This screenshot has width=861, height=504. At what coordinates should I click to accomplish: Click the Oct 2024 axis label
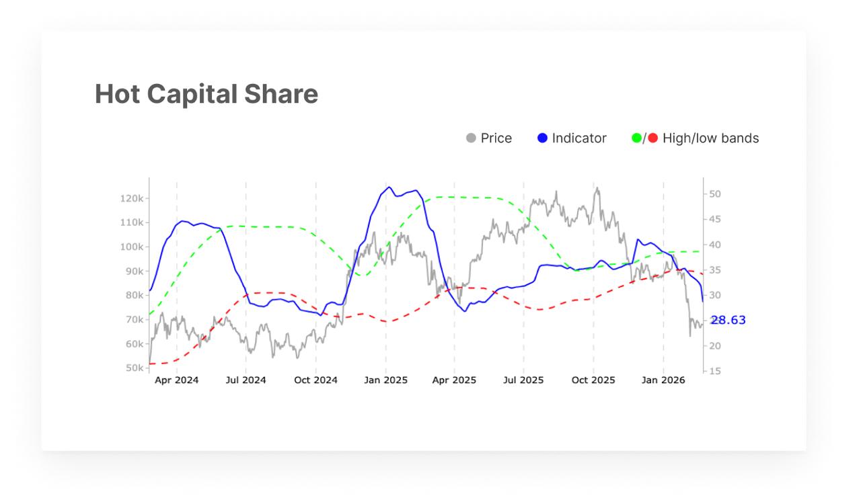coord(316,380)
